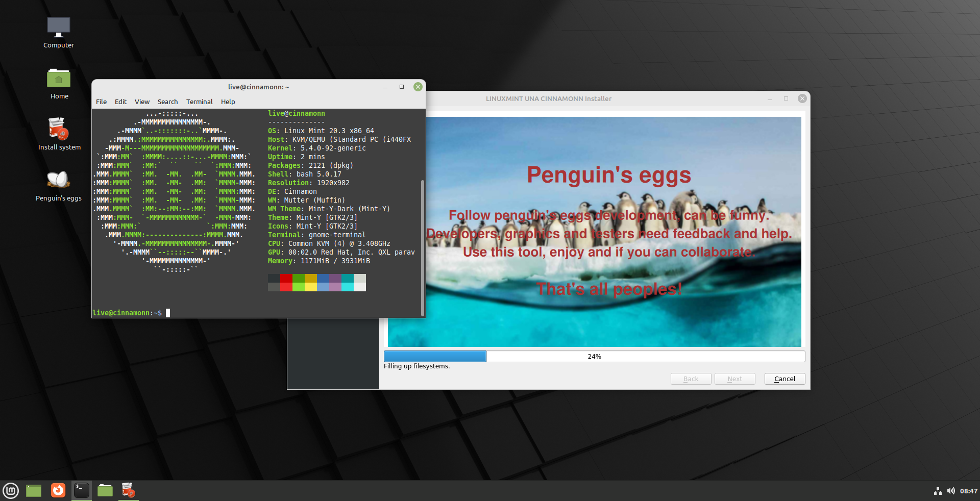Select the Terminal taskbar icon
This screenshot has height=501, width=980.
click(x=82, y=490)
